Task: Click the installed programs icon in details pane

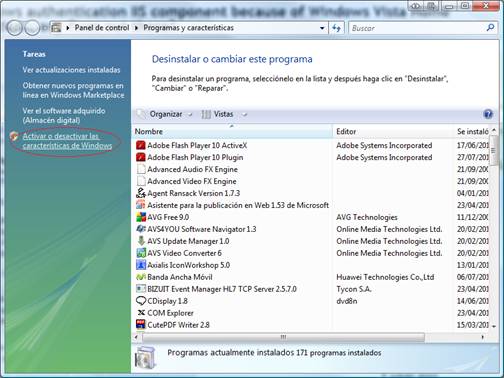Action: (145, 359)
